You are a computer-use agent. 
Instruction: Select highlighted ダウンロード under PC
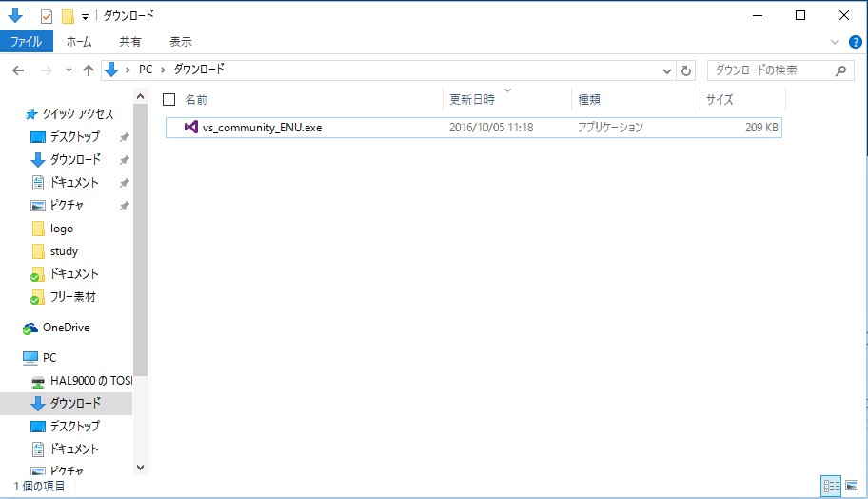pyautogui.click(x=66, y=403)
